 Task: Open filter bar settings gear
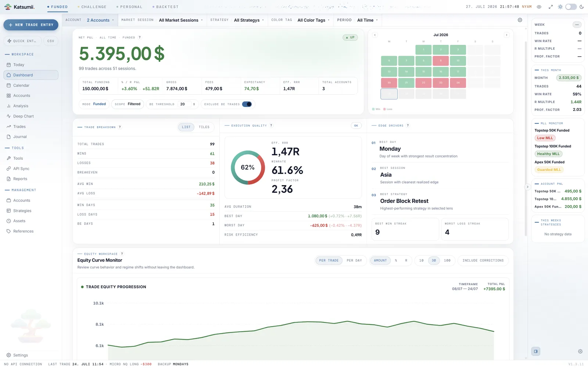pos(520,20)
